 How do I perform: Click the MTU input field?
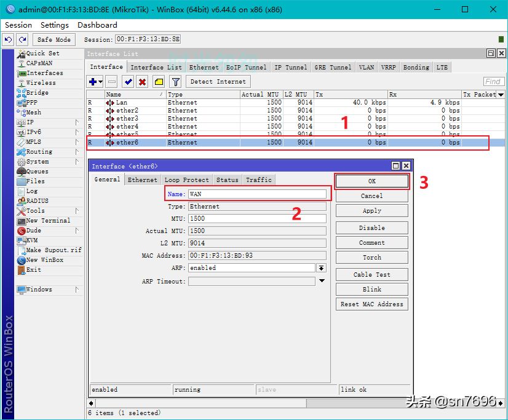pyautogui.click(x=257, y=218)
